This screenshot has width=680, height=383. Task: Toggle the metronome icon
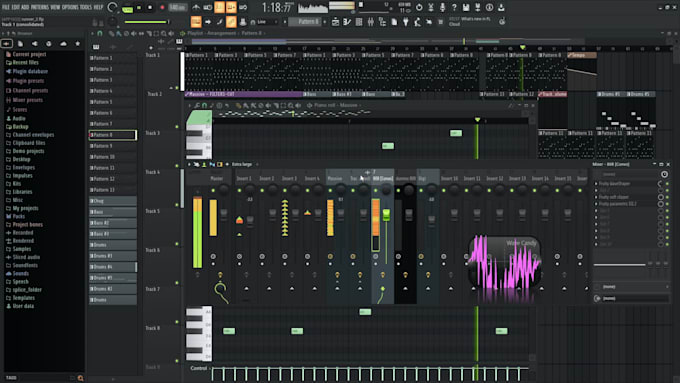(x=196, y=7)
